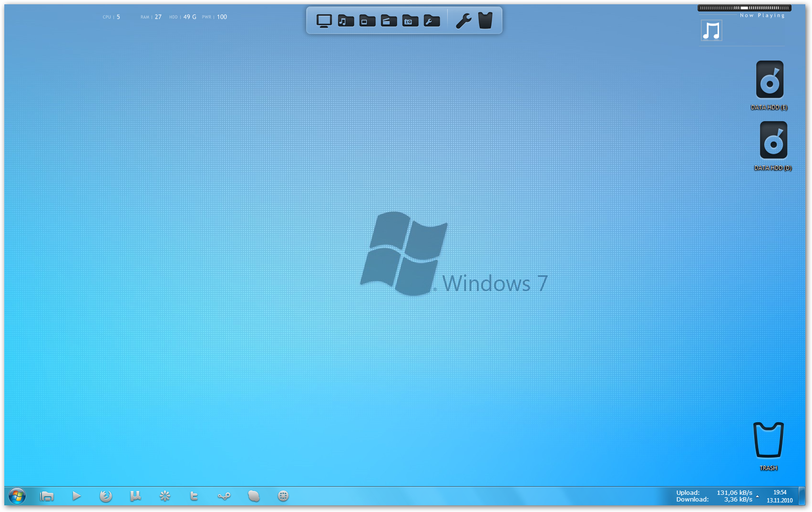Click the Now Playing label
812x512 pixels.
click(762, 15)
